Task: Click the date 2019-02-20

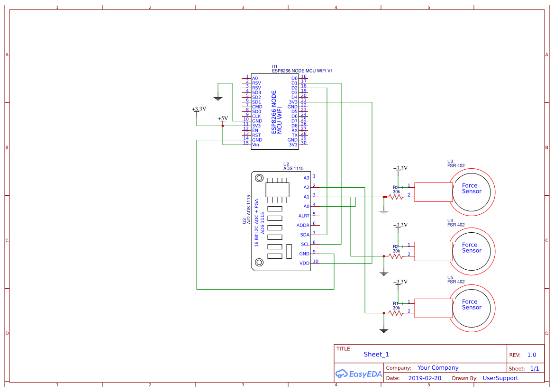Action: point(423,378)
